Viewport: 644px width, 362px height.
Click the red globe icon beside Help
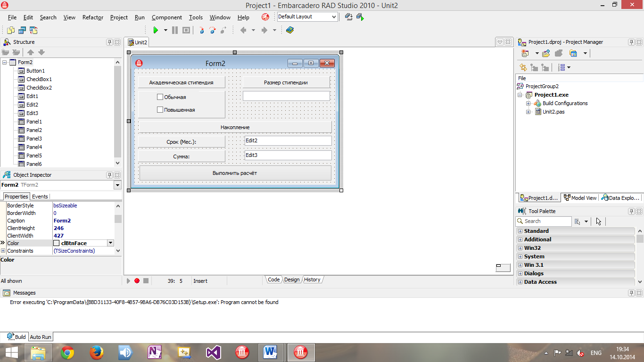(x=265, y=17)
